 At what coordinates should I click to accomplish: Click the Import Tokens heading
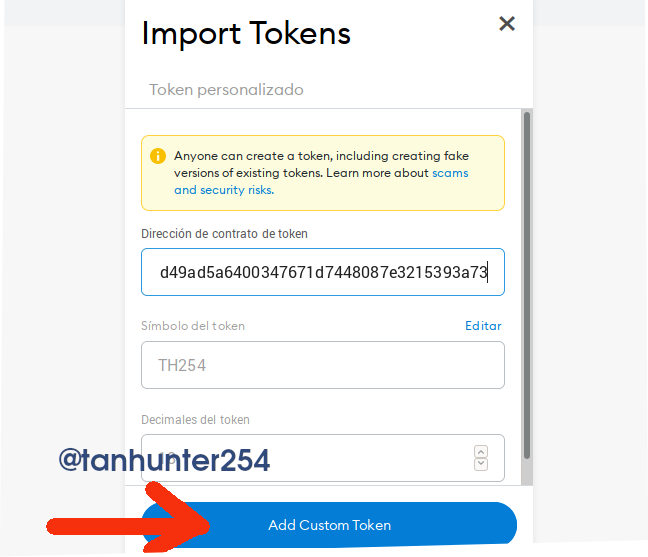click(x=246, y=33)
